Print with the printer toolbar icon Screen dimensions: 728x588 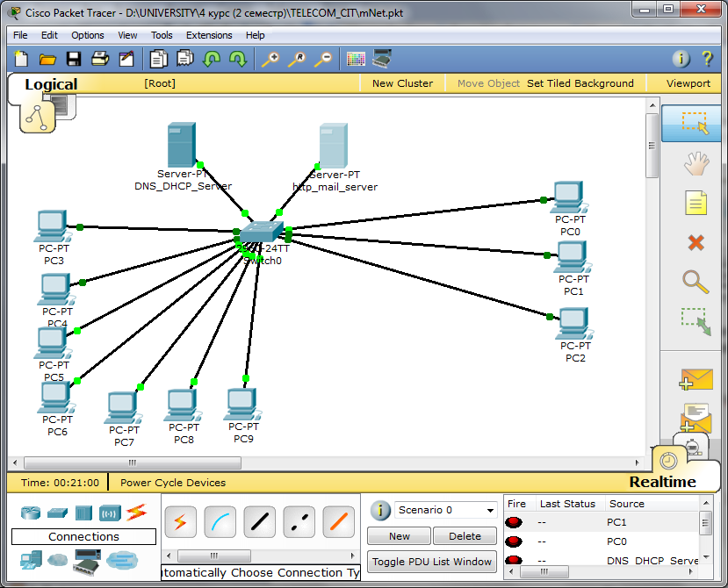pos(100,59)
